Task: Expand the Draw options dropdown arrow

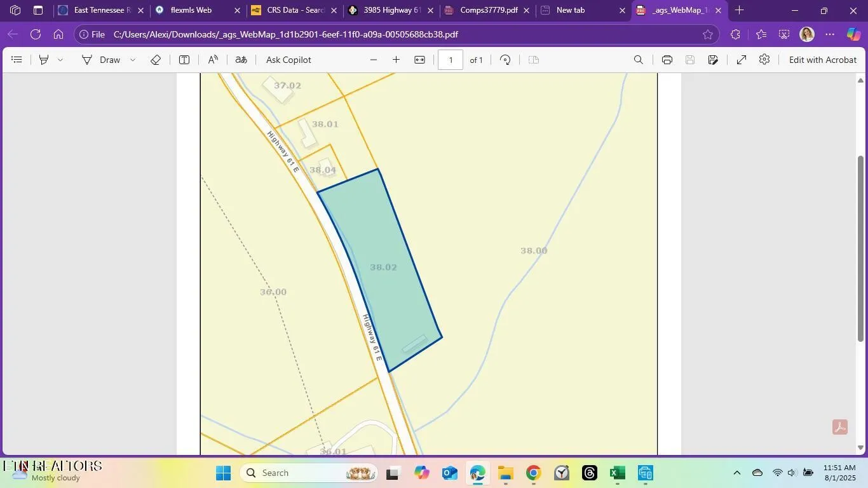Action: [133, 60]
